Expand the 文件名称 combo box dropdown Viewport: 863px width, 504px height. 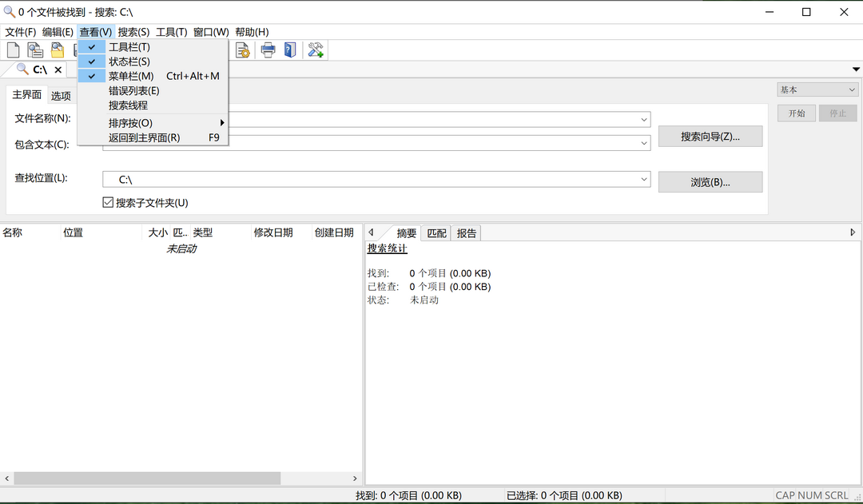pos(644,119)
